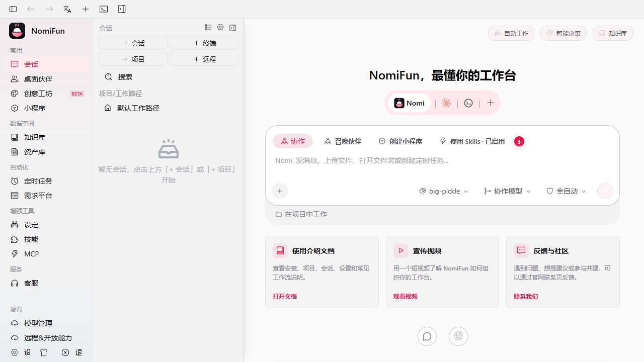Screen dimensions: 644x362
Task: Collapse the conversation panel via its header icon
Action: (232, 28)
